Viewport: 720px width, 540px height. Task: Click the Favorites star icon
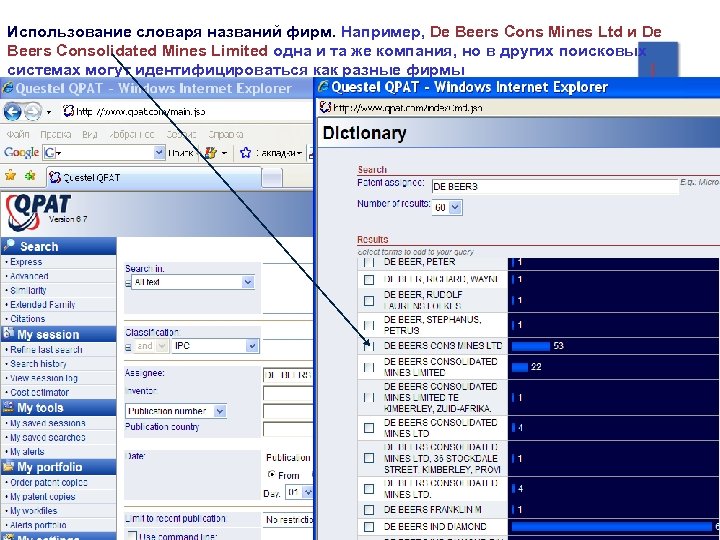pos(10,175)
